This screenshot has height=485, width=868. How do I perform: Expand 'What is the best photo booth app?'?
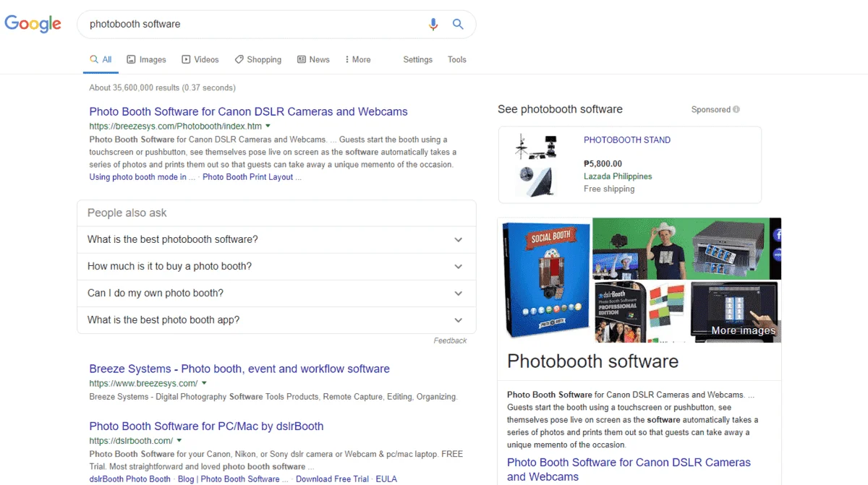(x=276, y=320)
